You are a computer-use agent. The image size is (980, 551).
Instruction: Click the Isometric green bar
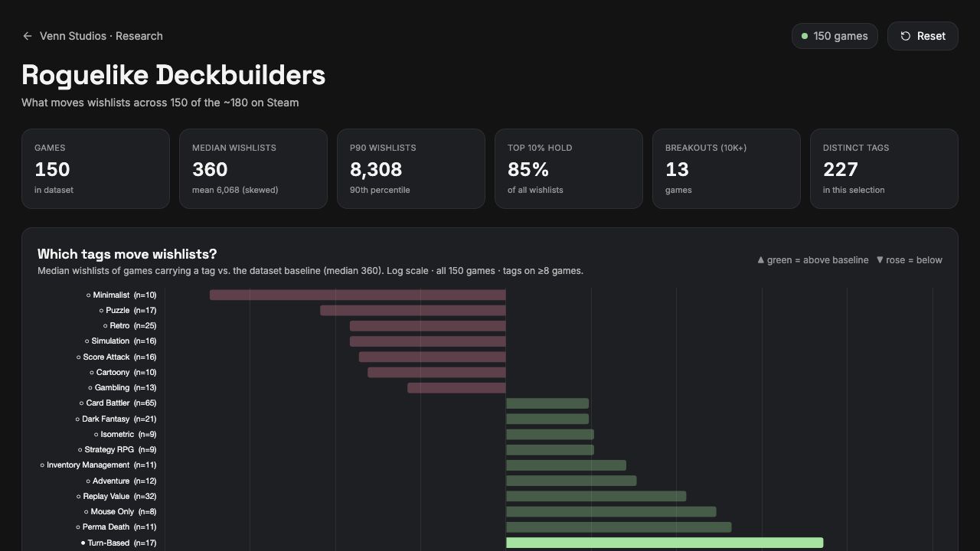coord(550,434)
